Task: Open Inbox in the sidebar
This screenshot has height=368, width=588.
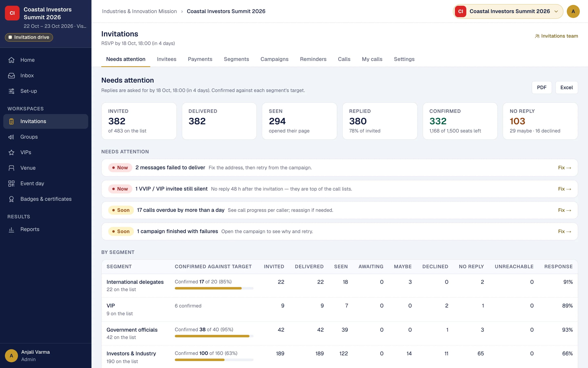Action: click(46, 75)
